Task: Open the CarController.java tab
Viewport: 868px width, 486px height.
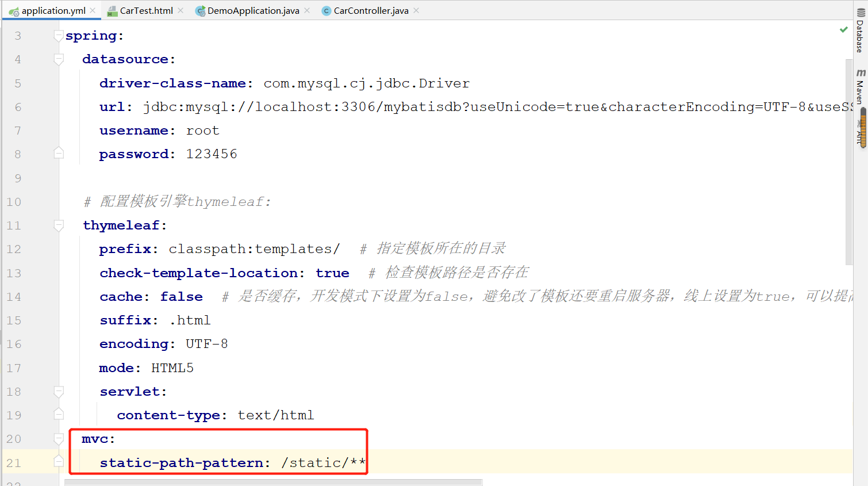Action: pyautogui.click(x=371, y=10)
